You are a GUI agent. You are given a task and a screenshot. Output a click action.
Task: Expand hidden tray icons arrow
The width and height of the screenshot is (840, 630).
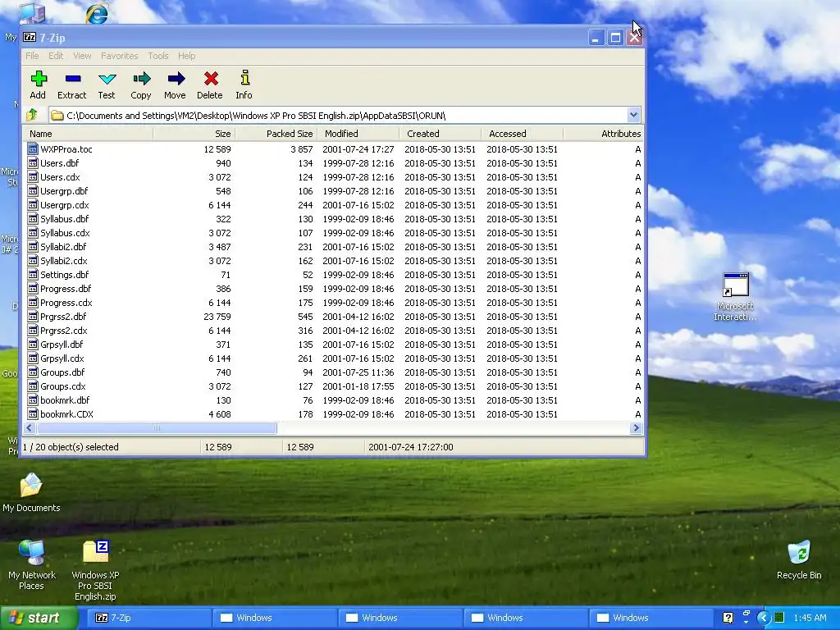pyautogui.click(x=765, y=618)
